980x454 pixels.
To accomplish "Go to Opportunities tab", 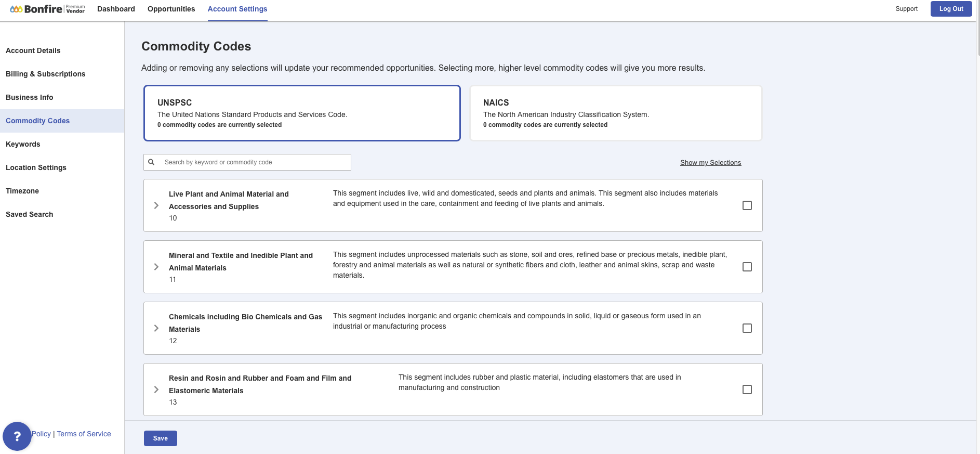I will click(171, 9).
